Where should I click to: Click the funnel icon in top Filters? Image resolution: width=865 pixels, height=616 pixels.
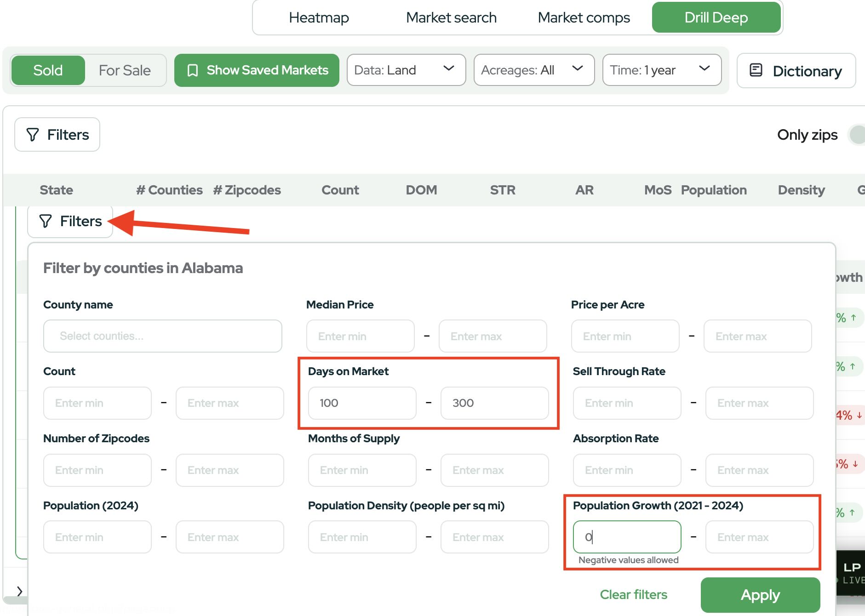(33, 135)
